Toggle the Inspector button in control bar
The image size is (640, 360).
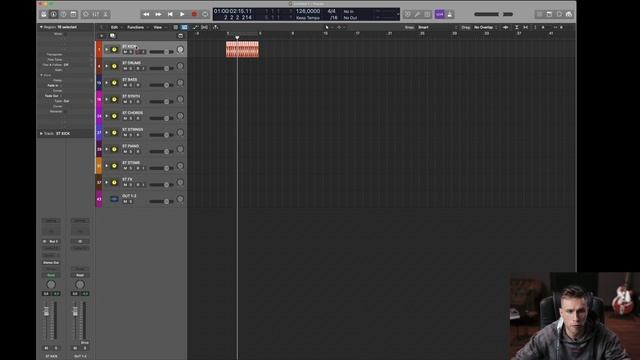pyautogui.click(x=53, y=14)
